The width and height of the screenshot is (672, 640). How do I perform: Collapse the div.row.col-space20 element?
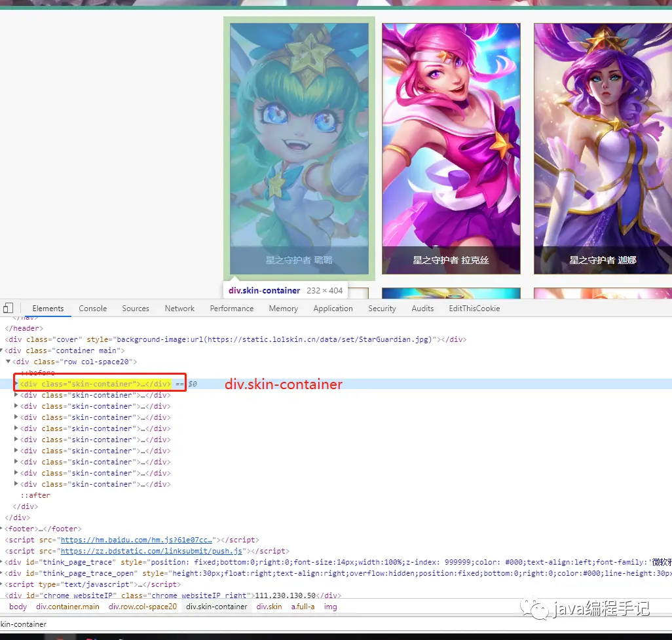point(8,361)
